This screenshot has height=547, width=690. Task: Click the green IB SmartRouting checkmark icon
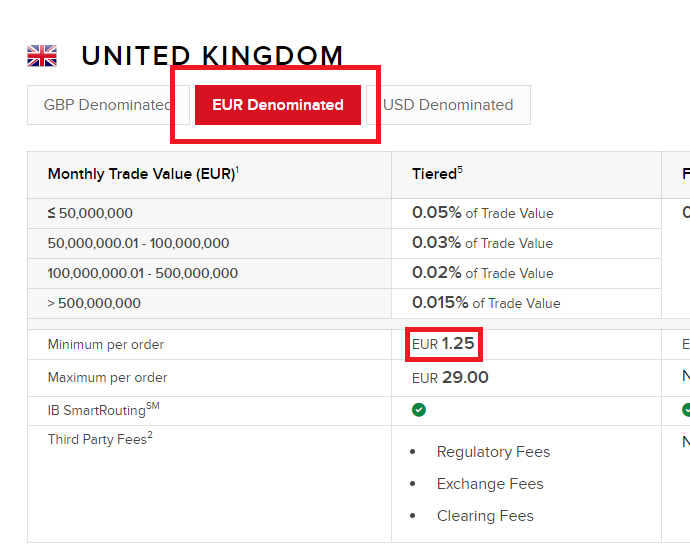[418, 410]
